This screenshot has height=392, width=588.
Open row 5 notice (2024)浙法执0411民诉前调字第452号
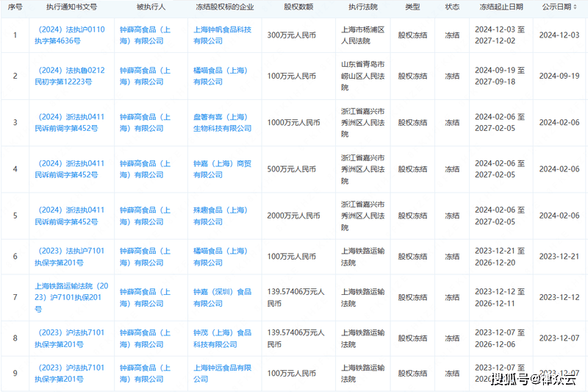pos(70,216)
